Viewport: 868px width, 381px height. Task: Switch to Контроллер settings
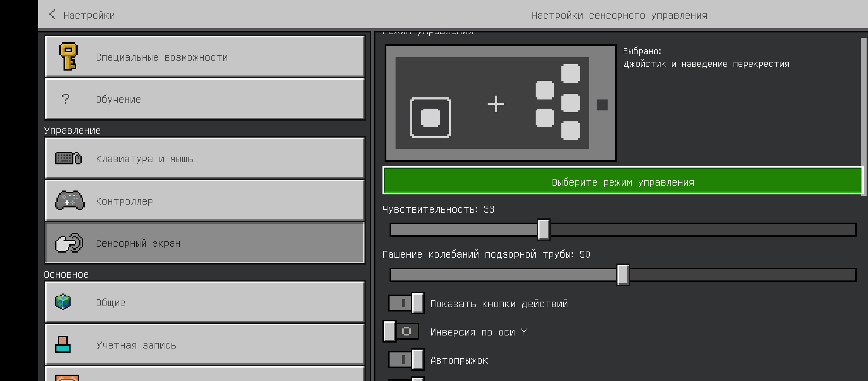pos(205,200)
